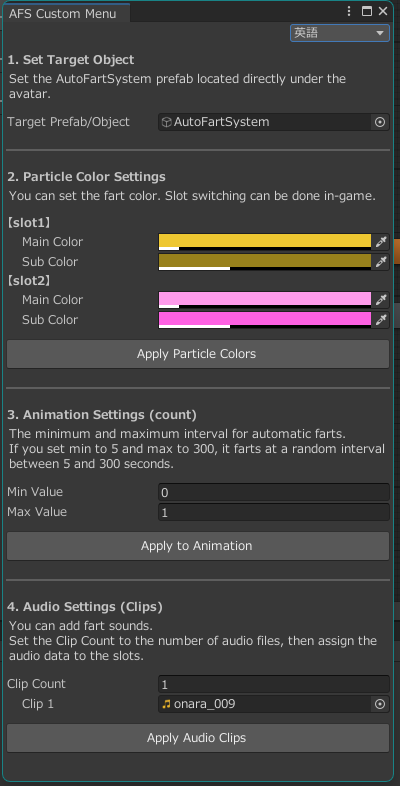The width and height of the screenshot is (400, 786).
Task: Focus the Min Value input field
Action: click(x=274, y=492)
